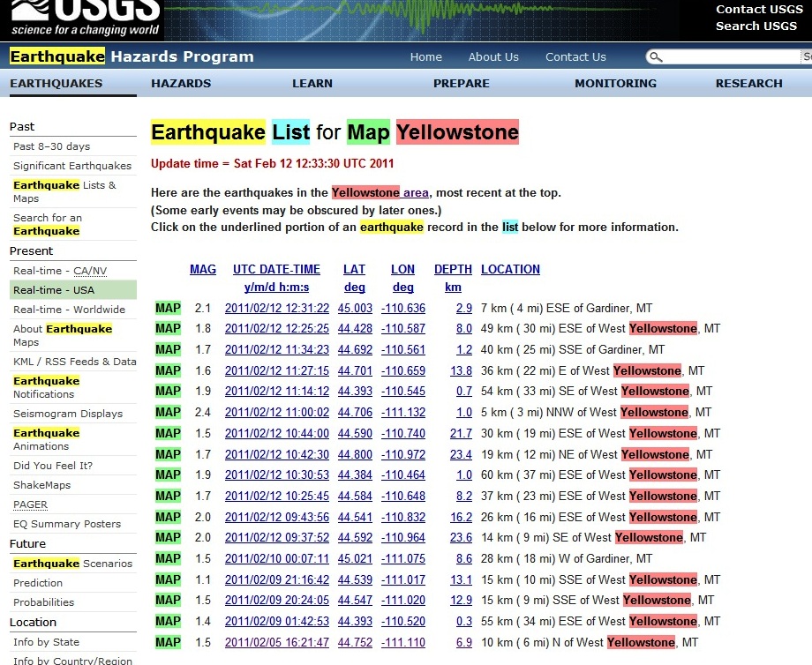Open Info by State
Viewport: 812px width, 665px height.
[46, 642]
